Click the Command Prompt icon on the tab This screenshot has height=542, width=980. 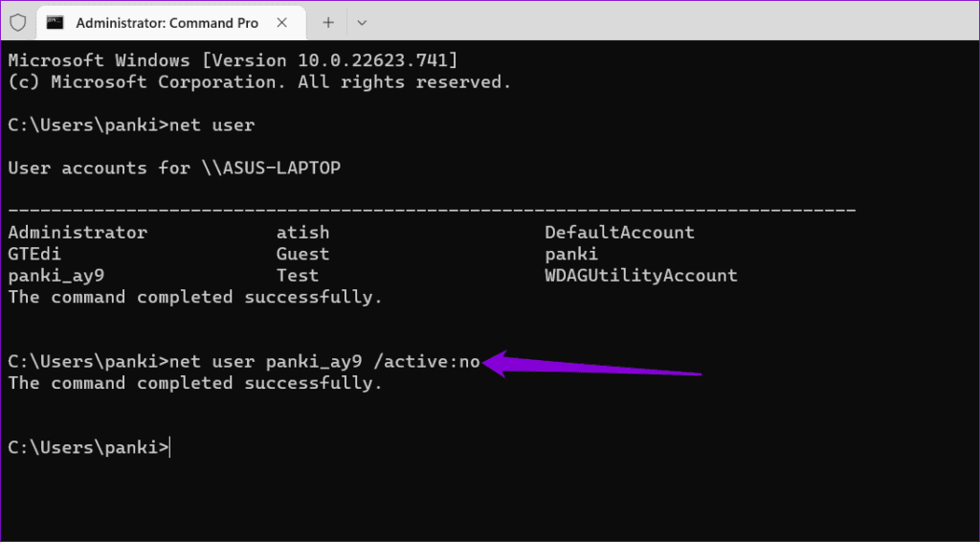point(56,23)
